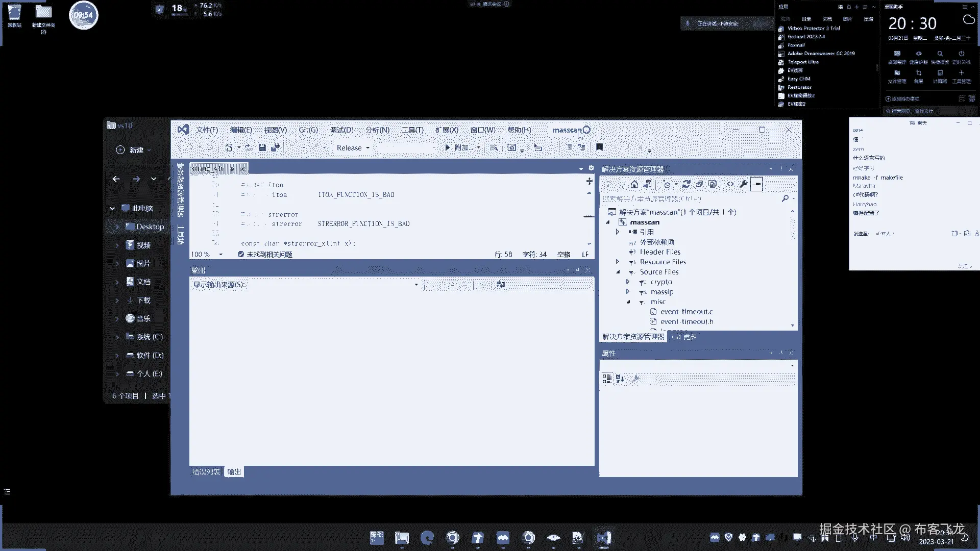Click the Save file toolbar icon
Image resolution: width=980 pixels, height=551 pixels.
point(262,147)
